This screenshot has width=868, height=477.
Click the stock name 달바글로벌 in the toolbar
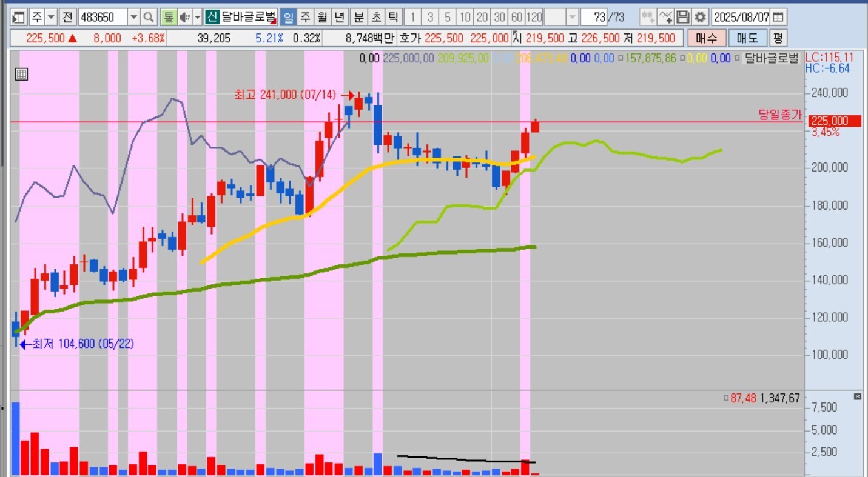pyautogui.click(x=248, y=16)
